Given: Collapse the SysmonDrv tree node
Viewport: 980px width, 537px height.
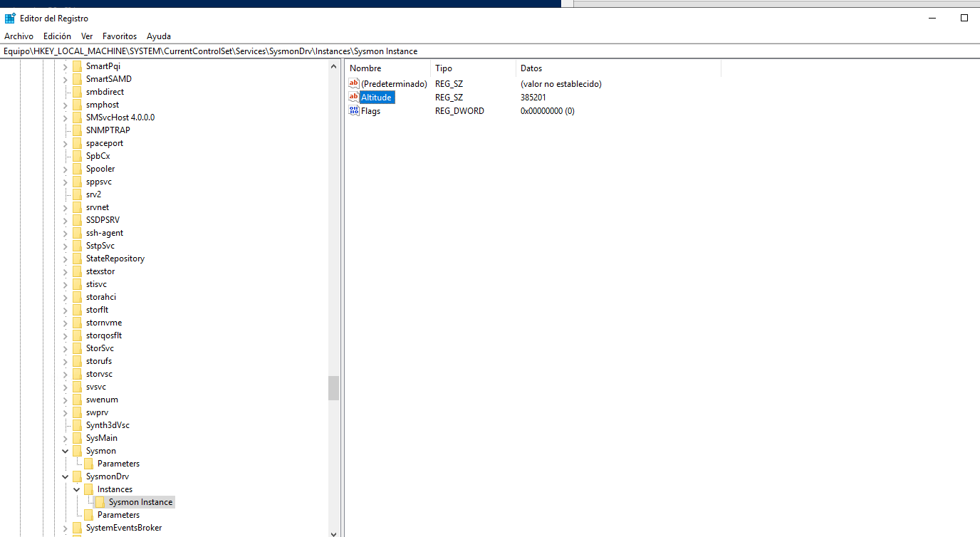Looking at the screenshot, I should tap(66, 476).
